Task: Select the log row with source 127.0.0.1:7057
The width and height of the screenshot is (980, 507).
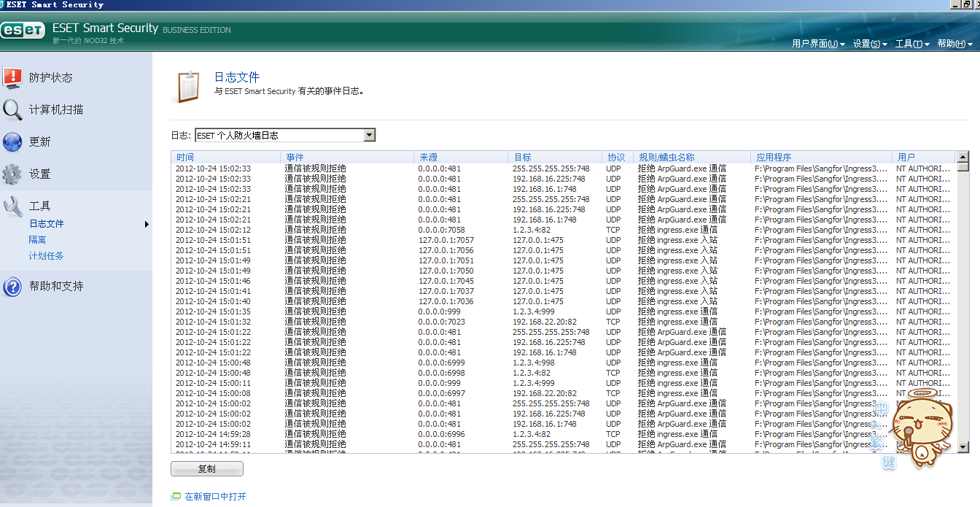Action: point(563,240)
